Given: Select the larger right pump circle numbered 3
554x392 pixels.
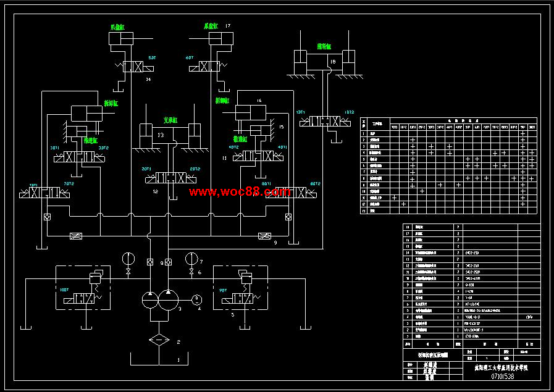Looking at the screenshot, I should [169, 300].
